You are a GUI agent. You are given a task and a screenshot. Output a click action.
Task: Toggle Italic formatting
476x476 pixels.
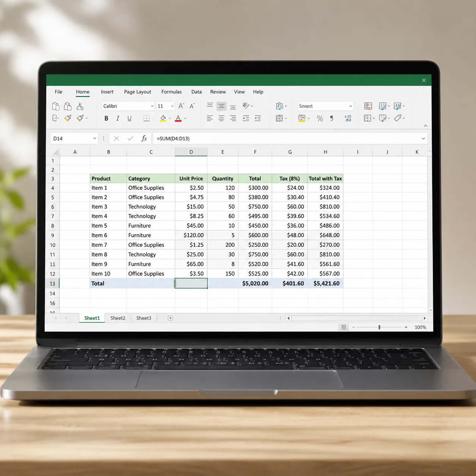click(118, 118)
